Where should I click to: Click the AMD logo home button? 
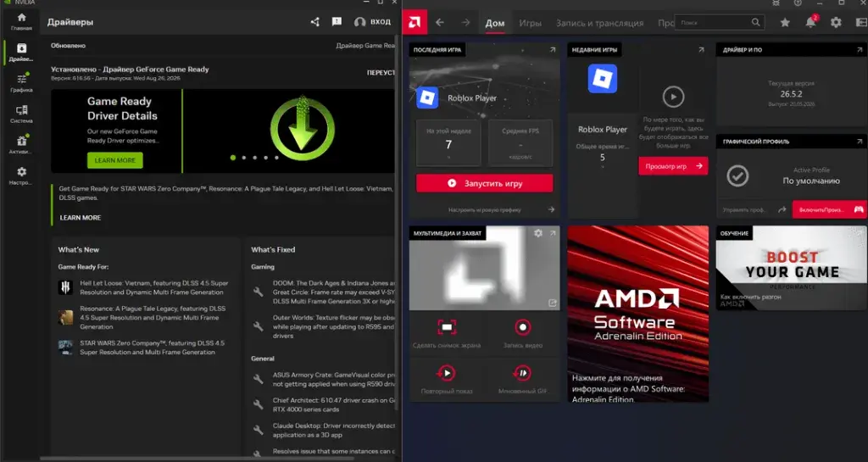415,22
